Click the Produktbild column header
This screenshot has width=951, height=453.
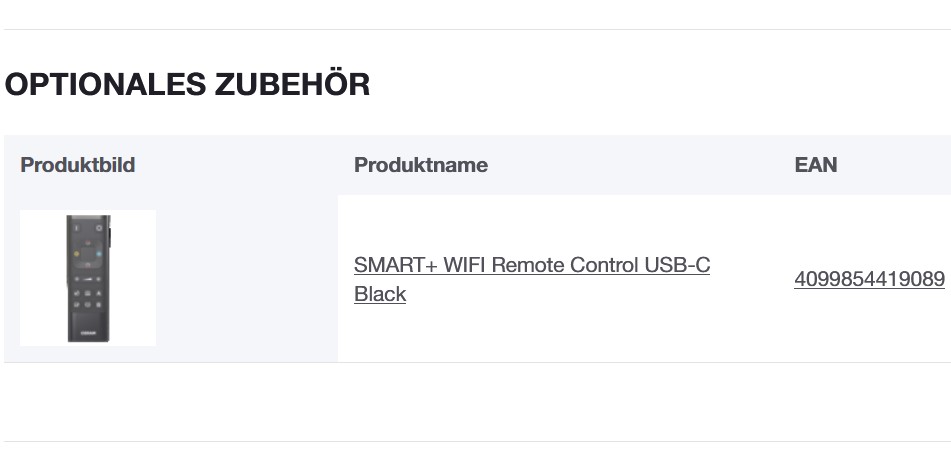click(78, 165)
